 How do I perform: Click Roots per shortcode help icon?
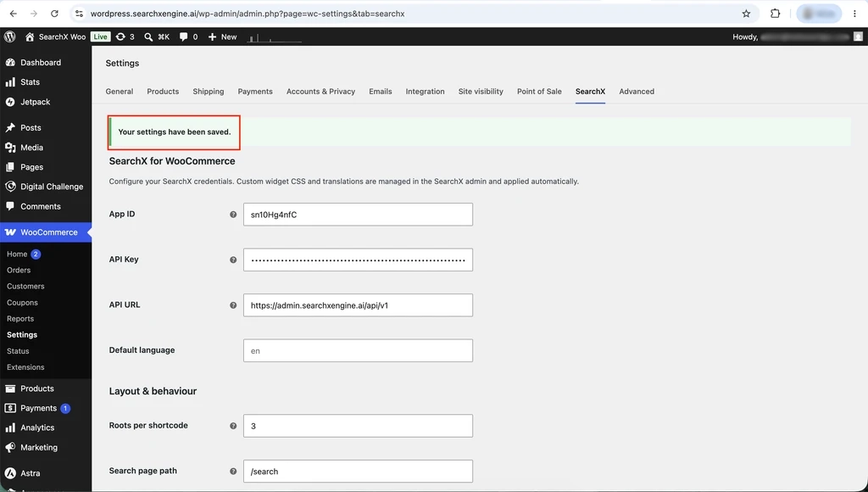pyautogui.click(x=233, y=426)
